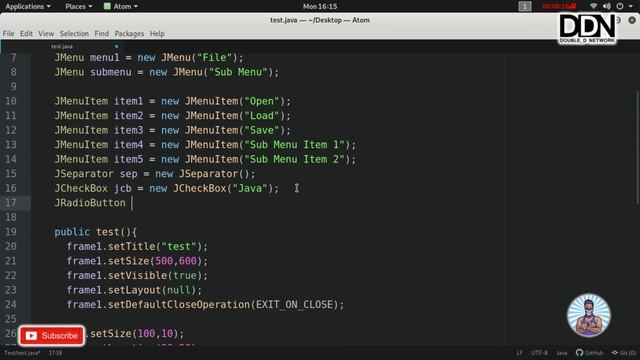Viewport: 640px width, 360px height.
Task: Click the red screen recording timer
Action: pos(559,6)
